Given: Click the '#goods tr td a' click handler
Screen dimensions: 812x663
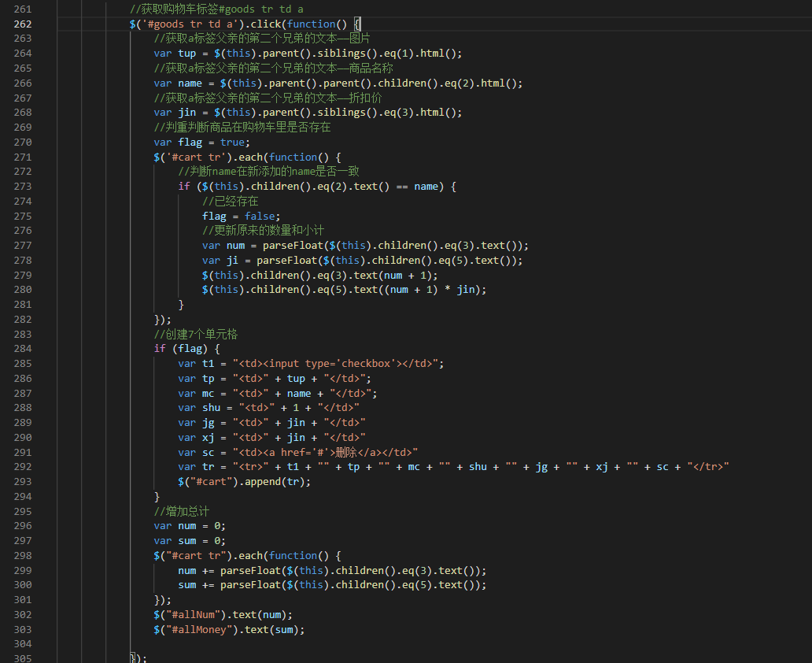Looking at the screenshot, I should coord(245,24).
